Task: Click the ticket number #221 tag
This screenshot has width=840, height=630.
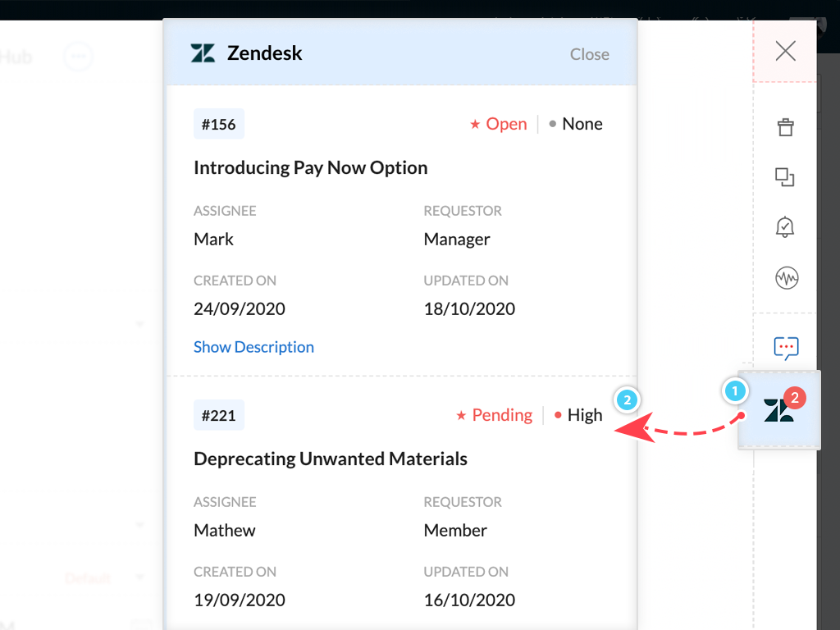Action: [x=218, y=415]
